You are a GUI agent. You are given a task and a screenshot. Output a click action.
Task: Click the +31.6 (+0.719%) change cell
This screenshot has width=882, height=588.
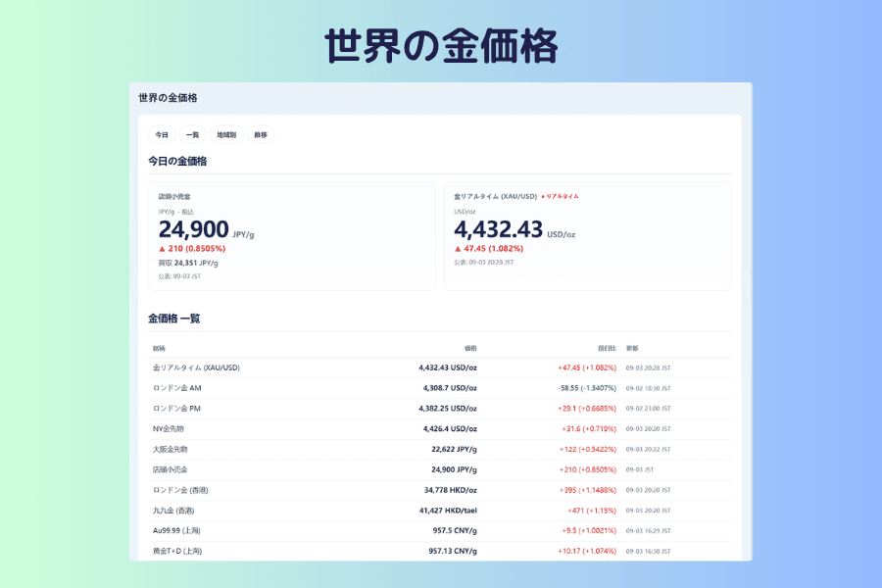(x=589, y=429)
